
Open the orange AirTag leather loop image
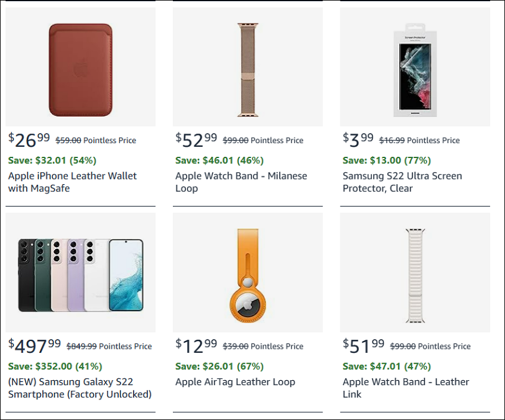pos(248,272)
